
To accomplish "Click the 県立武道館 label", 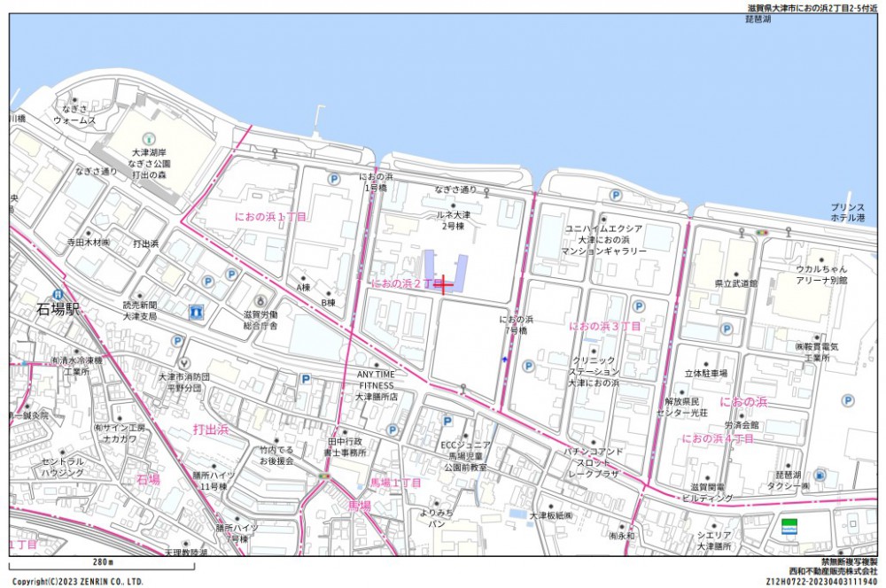I will 735,283.
